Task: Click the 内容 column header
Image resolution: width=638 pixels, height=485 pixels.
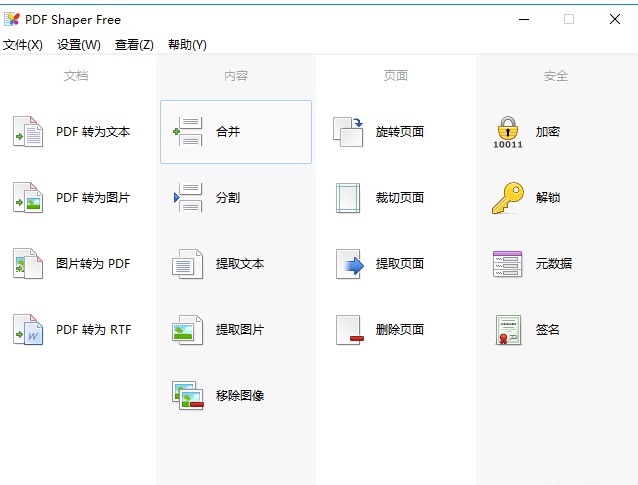Action: point(236,75)
